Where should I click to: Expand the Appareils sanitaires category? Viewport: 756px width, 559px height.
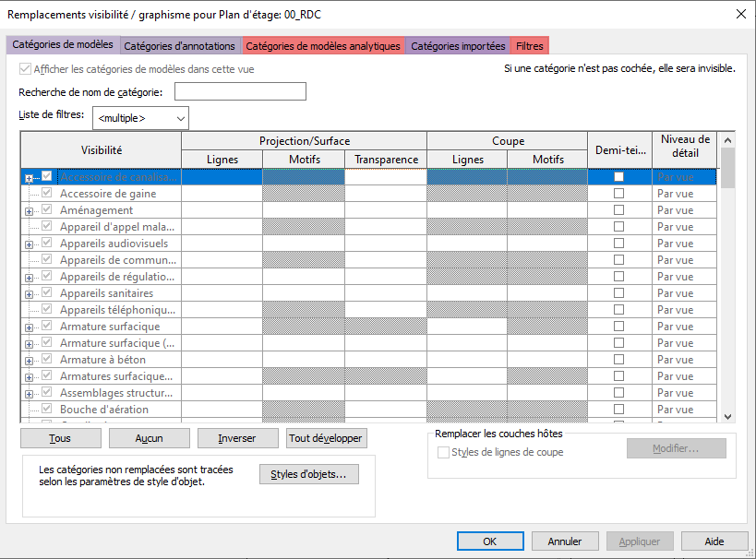click(x=29, y=294)
